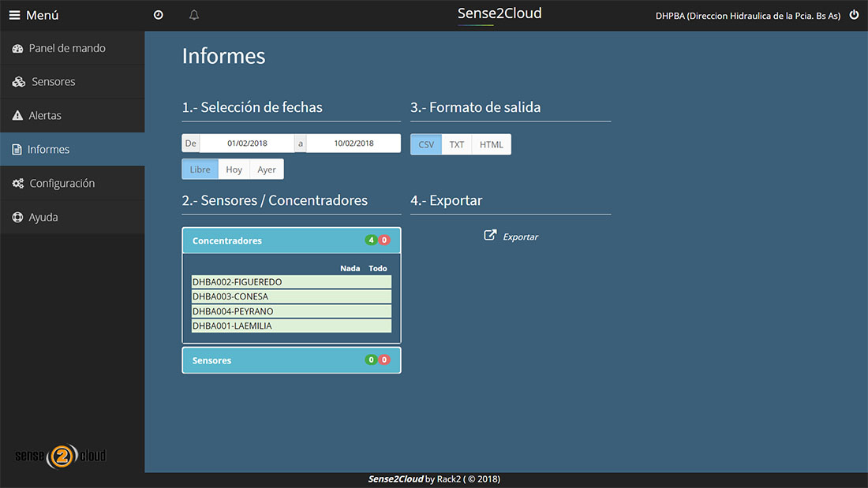Click green badge 0 on Sensores panel
This screenshot has width=868, height=488.
click(x=371, y=359)
